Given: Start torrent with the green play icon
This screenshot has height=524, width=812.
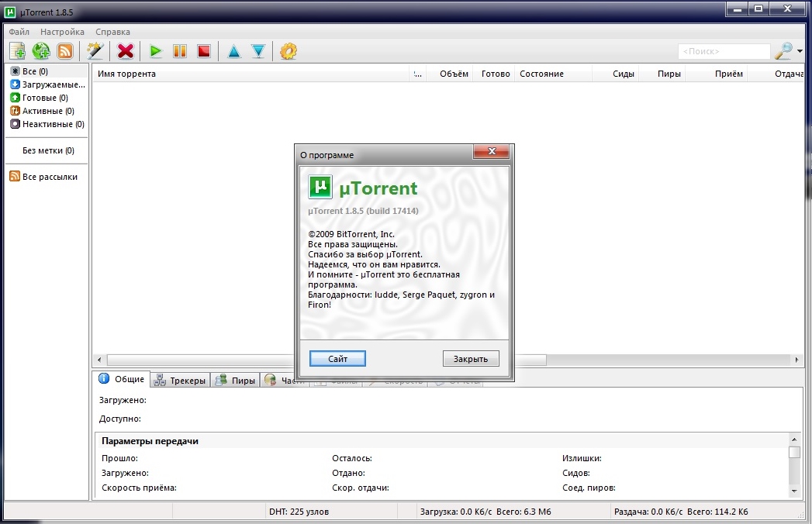Looking at the screenshot, I should pyautogui.click(x=156, y=51).
